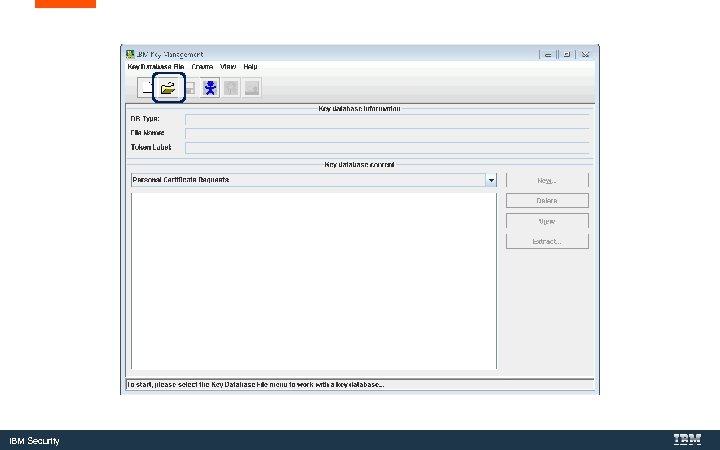Viewport: 720px width, 450px height.
Task: Click the IBM logo in slide footer
Action: tap(687, 439)
